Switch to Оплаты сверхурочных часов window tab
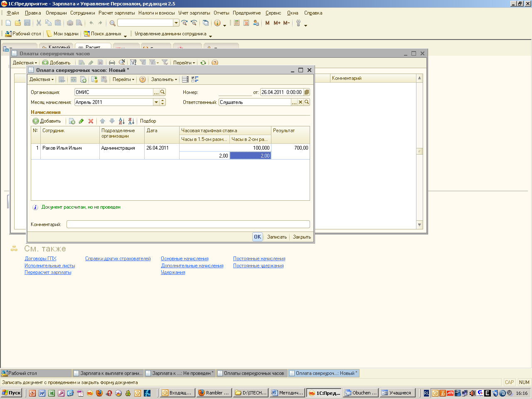The image size is (532, 399). click(251, 373)
